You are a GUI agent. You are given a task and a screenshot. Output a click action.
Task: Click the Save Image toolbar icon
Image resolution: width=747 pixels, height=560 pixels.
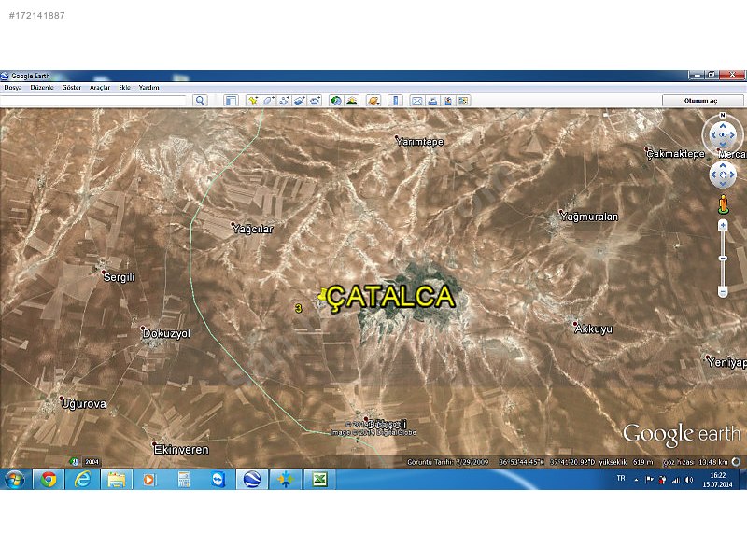448,101
